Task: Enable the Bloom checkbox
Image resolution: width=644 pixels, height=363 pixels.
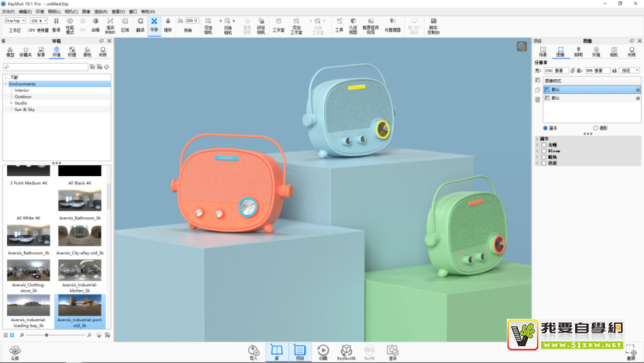Action: [544, 151]
